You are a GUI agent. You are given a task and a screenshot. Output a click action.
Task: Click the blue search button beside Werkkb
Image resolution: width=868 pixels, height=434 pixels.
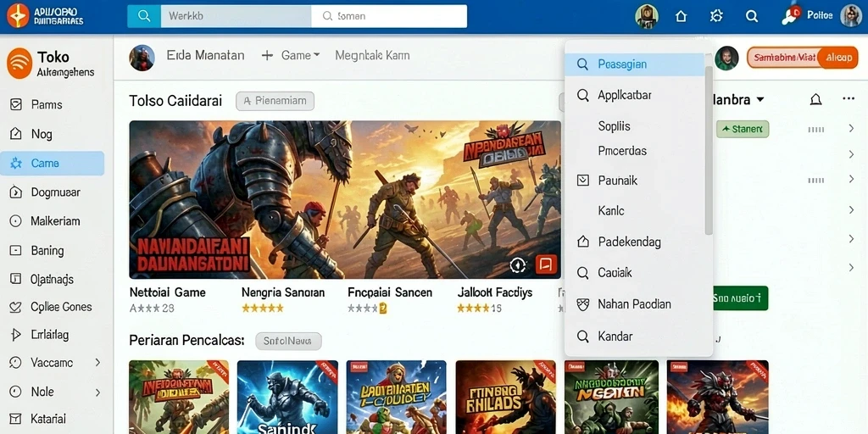(x=144, y=16)
